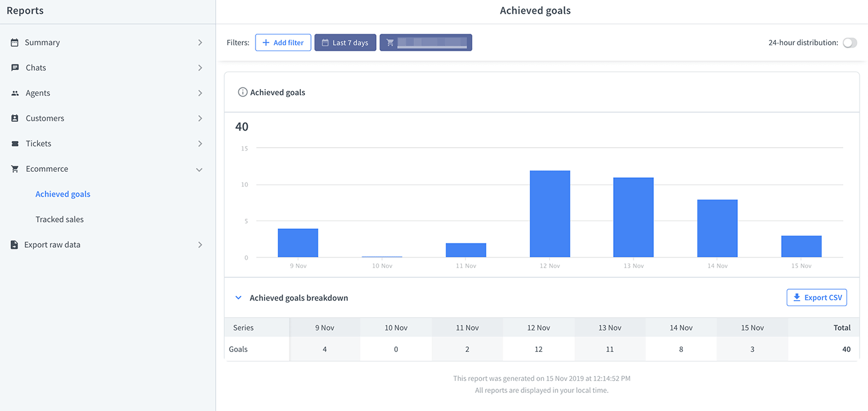This screenshot has width=868, height=411.
Task: Click the Agents people icon
Action: [15, 93]
